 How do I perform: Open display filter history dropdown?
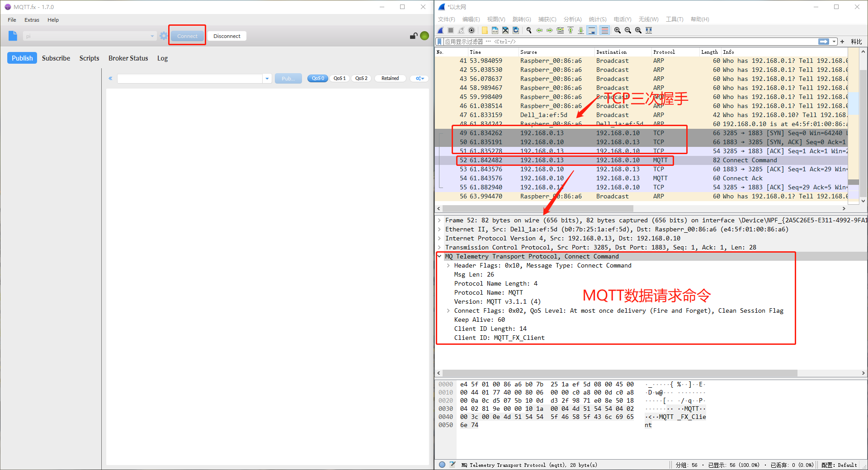pyautogui.click(x=834, y=42)
